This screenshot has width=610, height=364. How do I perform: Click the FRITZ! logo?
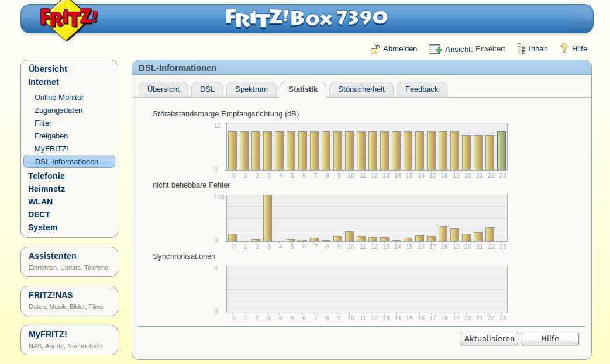click(x=68, y=19)
